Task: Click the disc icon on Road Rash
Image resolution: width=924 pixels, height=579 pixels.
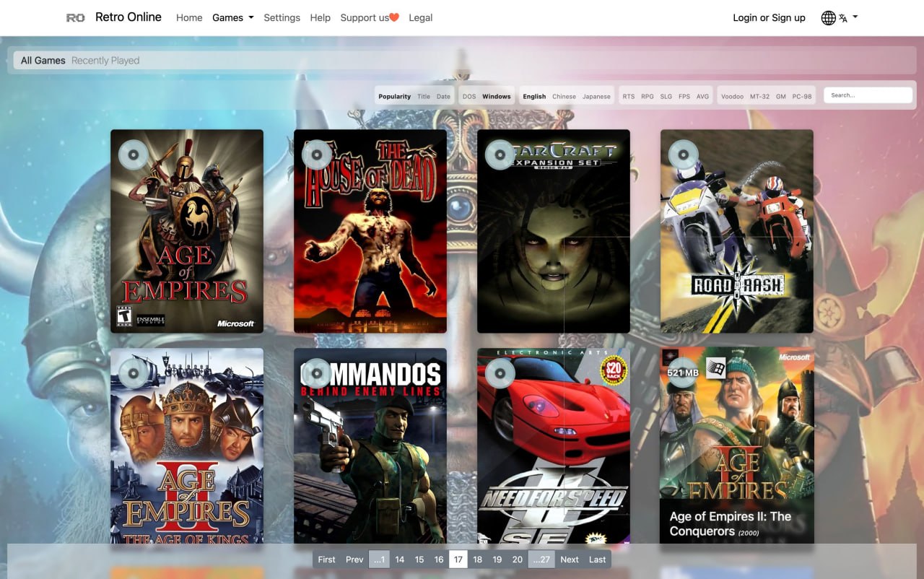Action: [683, 154]
